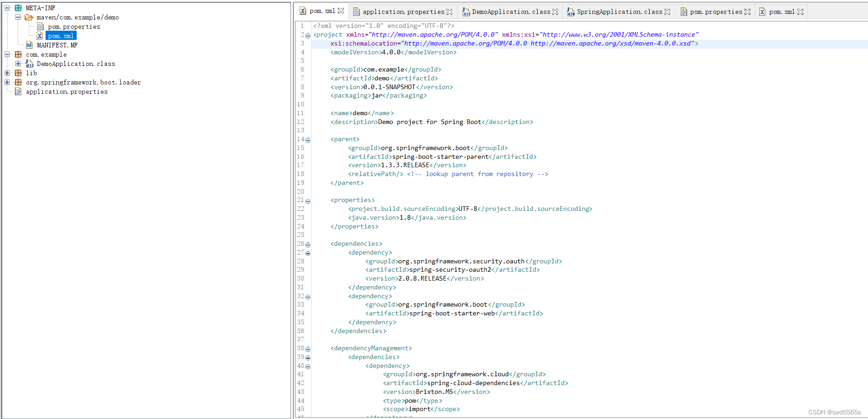Screen dimensions: 868x419
Task: Click the text "spring-boot-starter-web" on line 34
Action: point(452,313)
